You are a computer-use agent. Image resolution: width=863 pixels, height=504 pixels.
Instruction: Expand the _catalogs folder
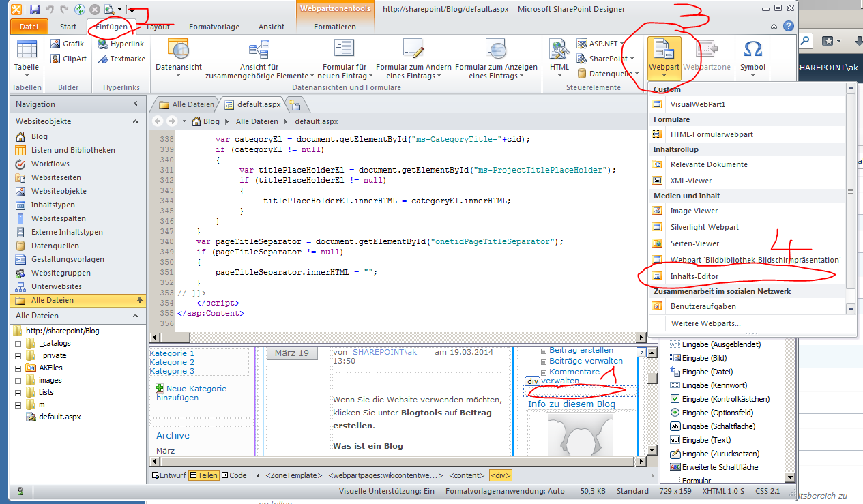(x=18, y=343)
